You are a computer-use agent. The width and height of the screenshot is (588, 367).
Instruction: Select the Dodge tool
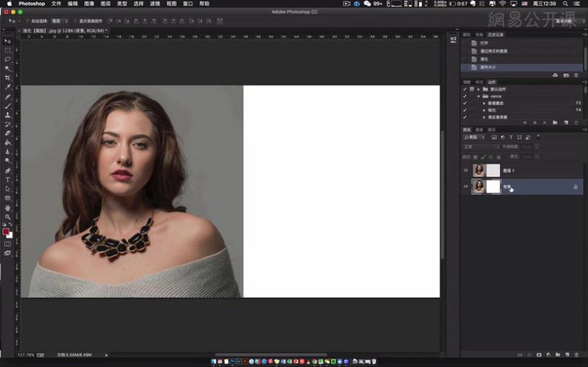point(8,161)
